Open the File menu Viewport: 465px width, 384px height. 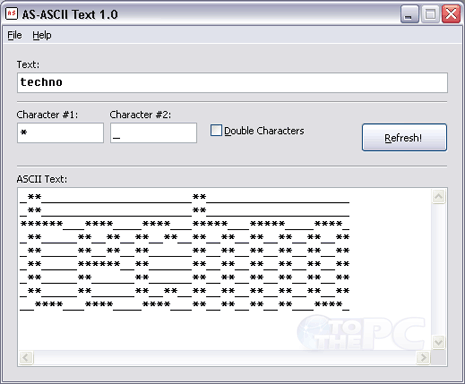[15, 35]
